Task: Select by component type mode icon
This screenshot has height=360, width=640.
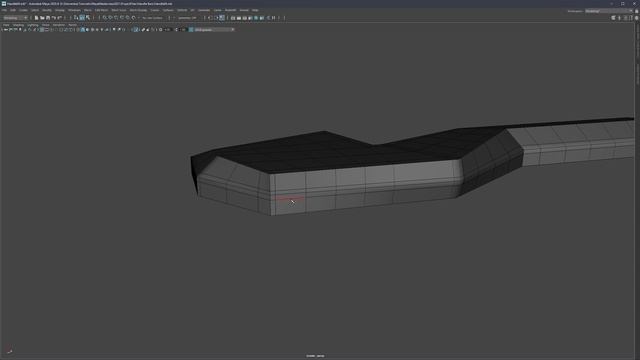Action: pyautogui.click(x=88, y=18)
